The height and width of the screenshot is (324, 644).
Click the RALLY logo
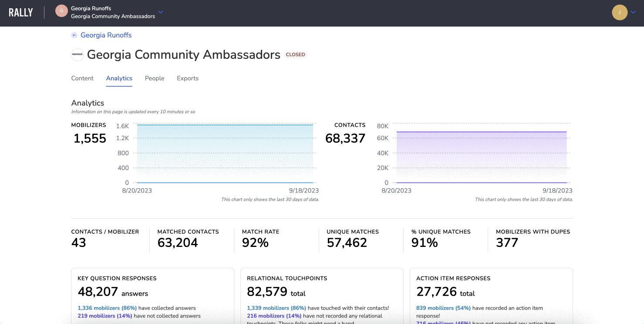tap(21, 12)
